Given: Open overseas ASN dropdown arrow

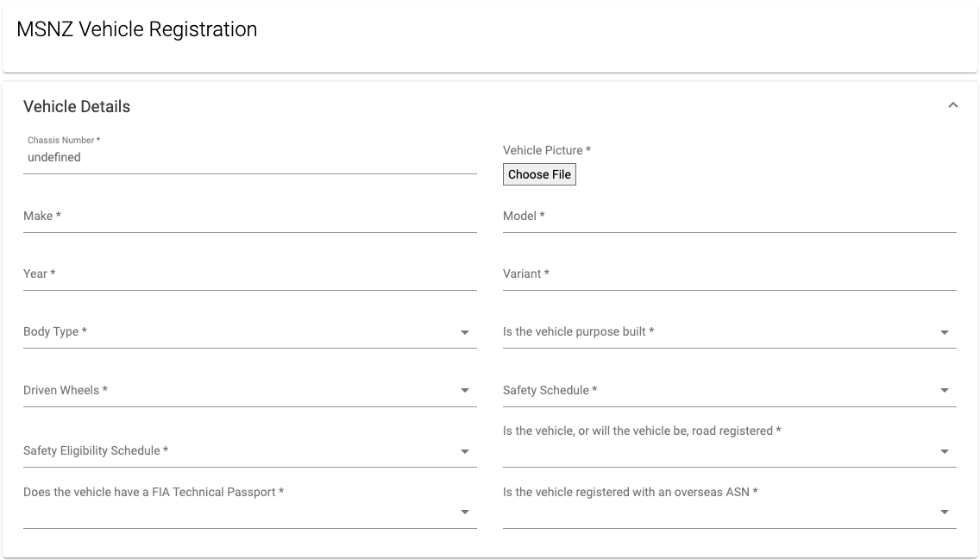Looking at the screenshot, I should (945, 512).
